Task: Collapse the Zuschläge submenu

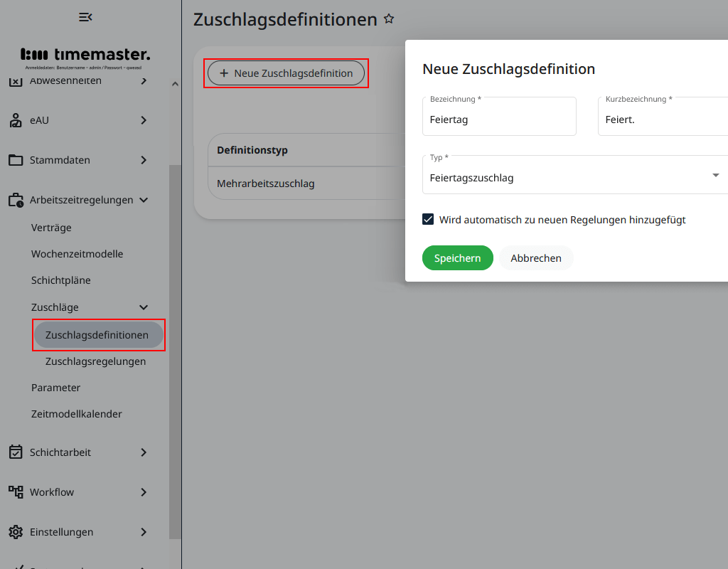Action: coord(144,307)
